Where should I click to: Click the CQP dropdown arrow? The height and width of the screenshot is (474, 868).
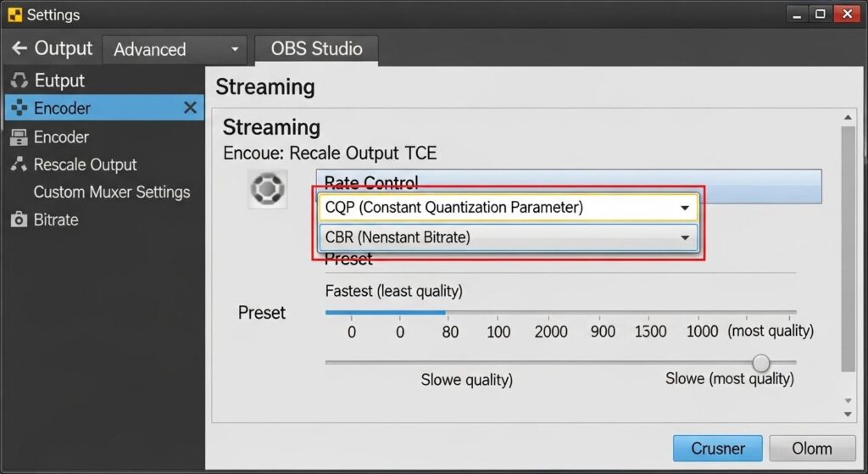[x=685, y=209]
